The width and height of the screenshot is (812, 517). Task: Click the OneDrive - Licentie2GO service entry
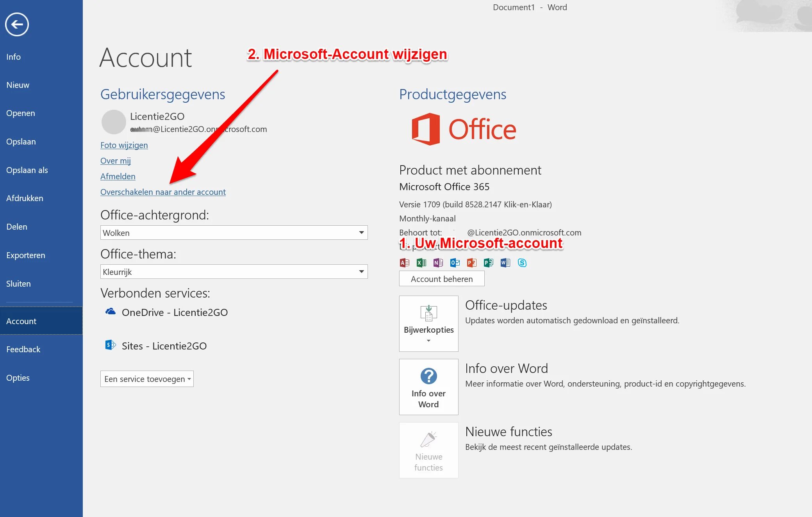(166, 312)
